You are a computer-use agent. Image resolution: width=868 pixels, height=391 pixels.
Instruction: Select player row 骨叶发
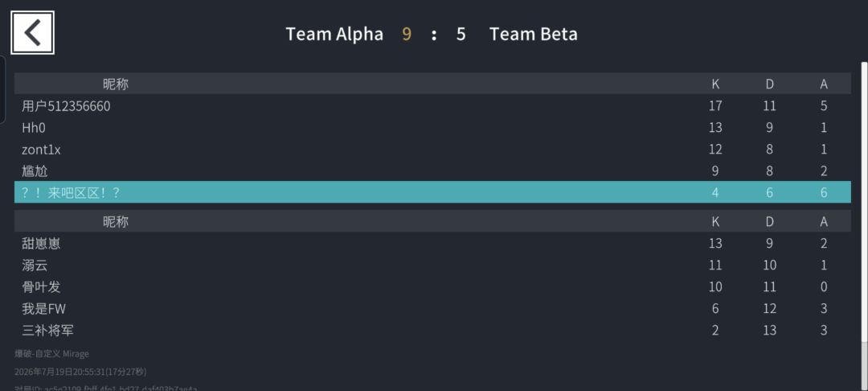[432, 286]
